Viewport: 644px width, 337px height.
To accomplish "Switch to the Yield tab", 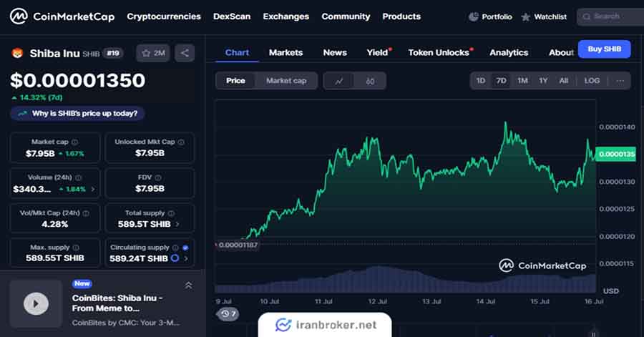I will point(377,52).
